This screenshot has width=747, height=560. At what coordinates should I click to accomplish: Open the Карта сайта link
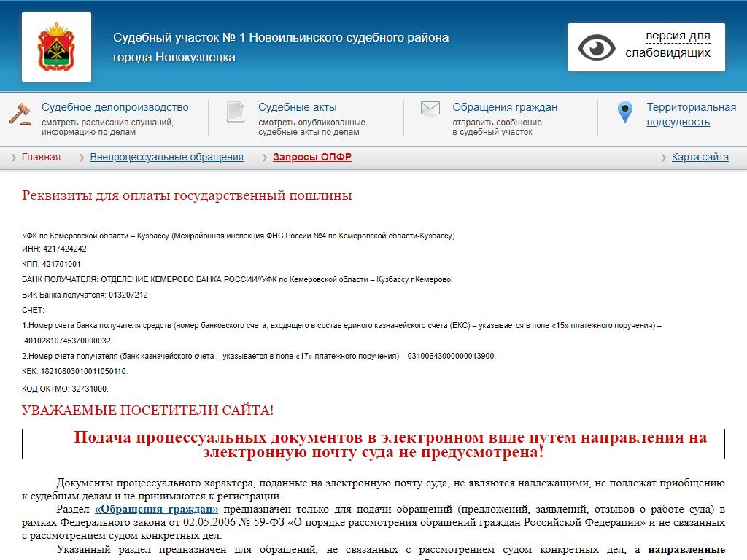(700, 157)
